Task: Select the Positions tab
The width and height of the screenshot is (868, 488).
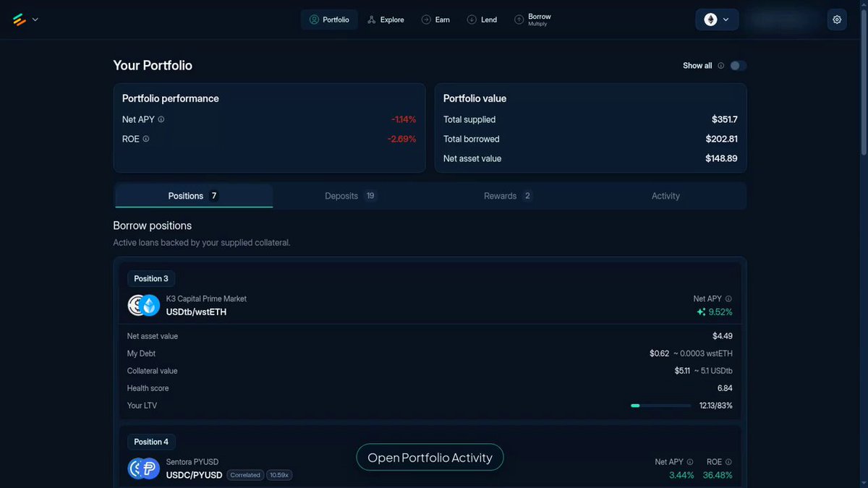Action: (x=193, y=196)
